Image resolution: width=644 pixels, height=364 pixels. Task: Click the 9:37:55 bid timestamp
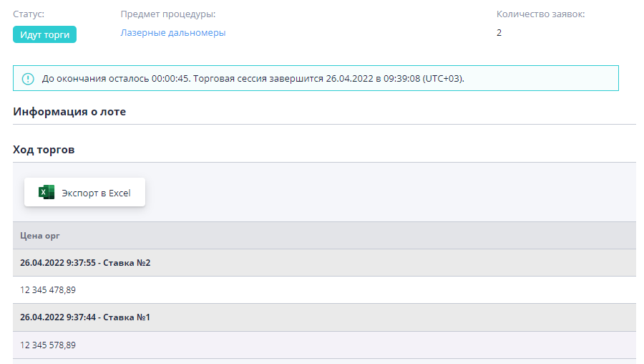(x=80, y=263)
